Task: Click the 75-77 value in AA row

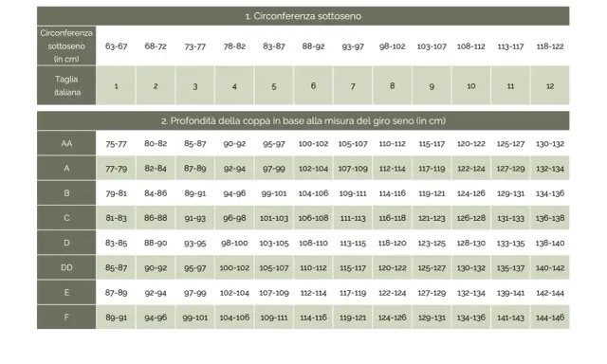Action: [x=116, y=143]
